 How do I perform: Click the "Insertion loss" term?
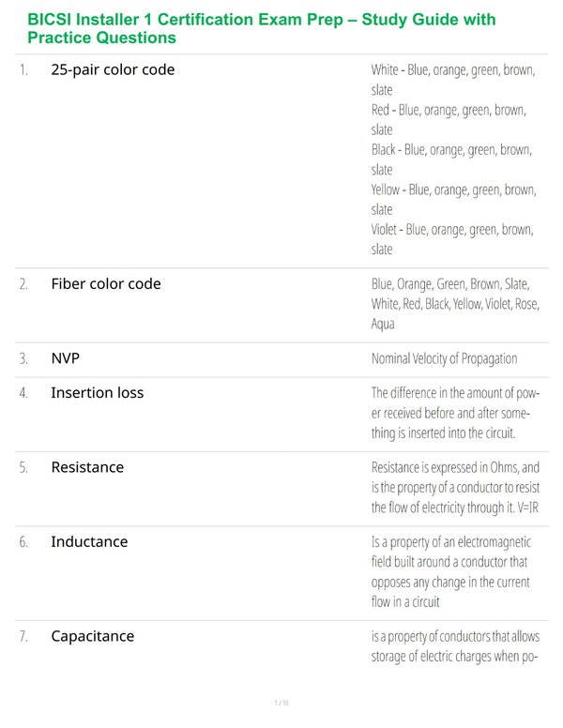97,393
